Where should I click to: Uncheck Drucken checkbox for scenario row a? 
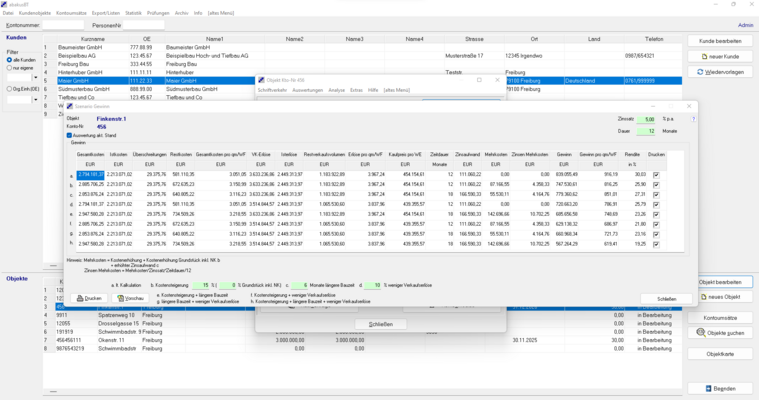[656, 174]
